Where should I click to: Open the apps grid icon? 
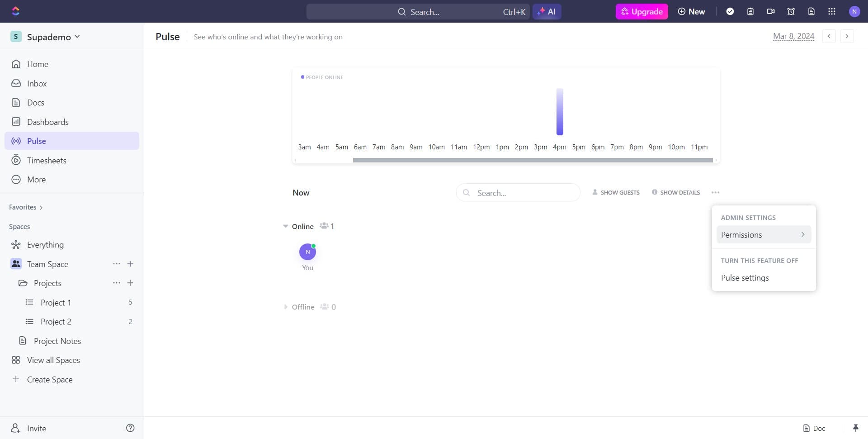coord(831,11)
